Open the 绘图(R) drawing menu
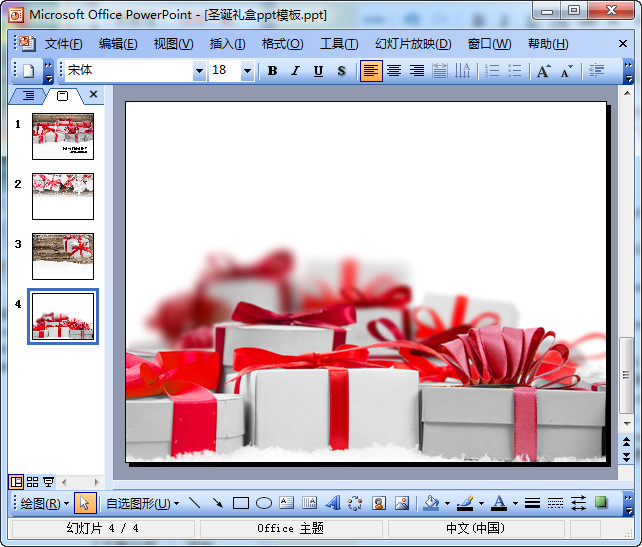Viewport: 642px width, 547px height. tap(44, 503)
